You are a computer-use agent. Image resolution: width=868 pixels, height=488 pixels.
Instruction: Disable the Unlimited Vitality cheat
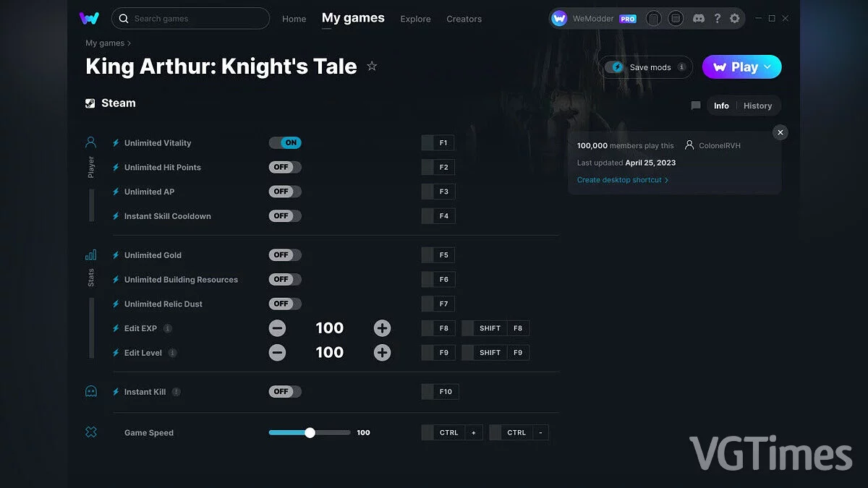[x=285, y=142]
